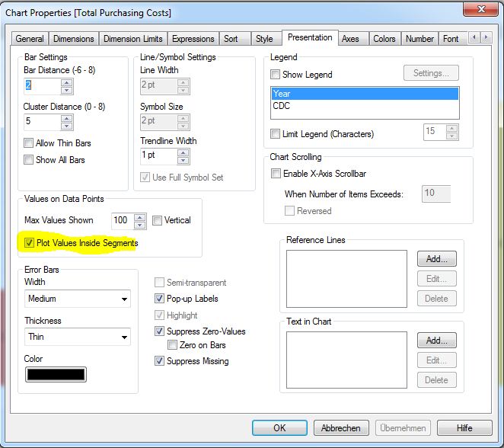
Task: Decrease Trendline Width with down arrow
Action: pyautogui.click(x=183, y=160)
